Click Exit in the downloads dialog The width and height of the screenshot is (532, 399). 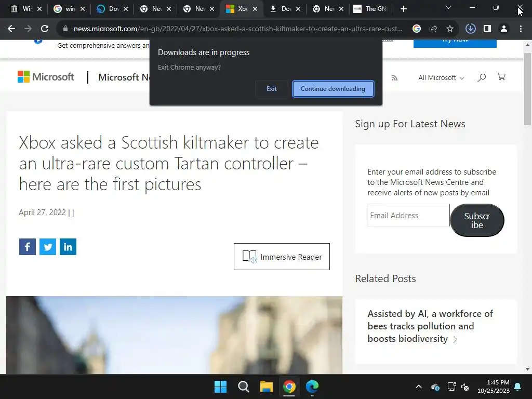tap(271, 89)
